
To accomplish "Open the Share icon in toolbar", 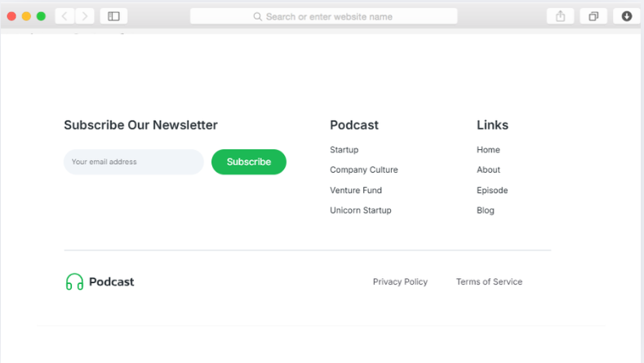I will tap(560, 16).
